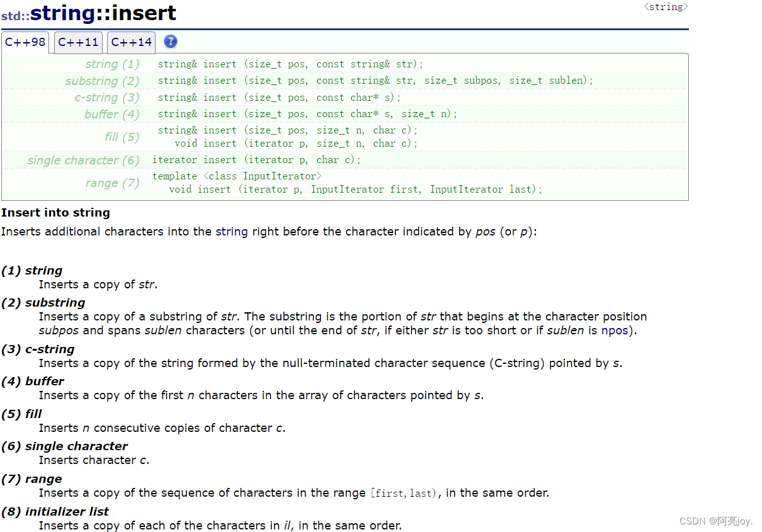Select the 'range (7)' prototype label
The height and width of the screenshot is (532, 762).
pyautogui.click(x=112, y=183)
